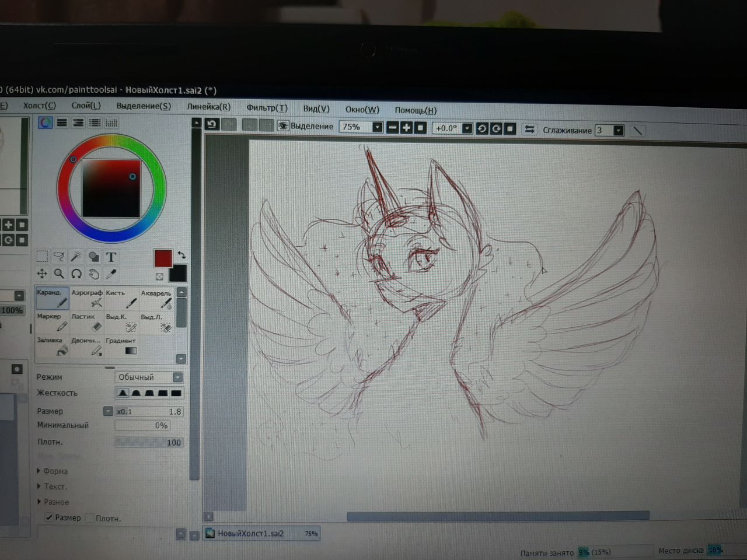
Task: Swap foreground and background colors
Action: [x=181, y=254]
